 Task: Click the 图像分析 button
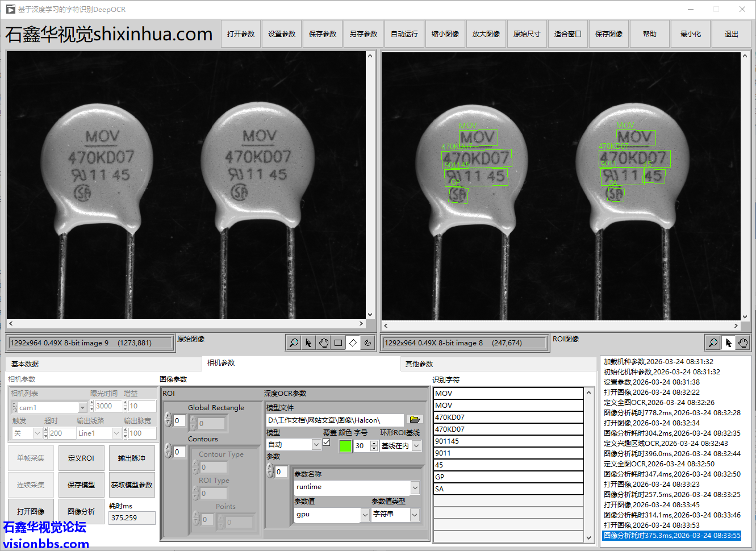coord(81,511)
